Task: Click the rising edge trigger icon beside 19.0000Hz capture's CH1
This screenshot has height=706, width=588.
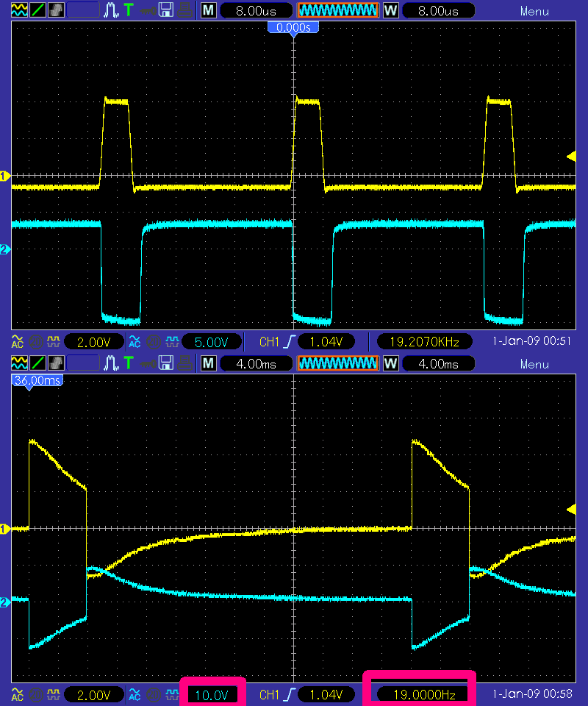Action: (x=289, y=695)
